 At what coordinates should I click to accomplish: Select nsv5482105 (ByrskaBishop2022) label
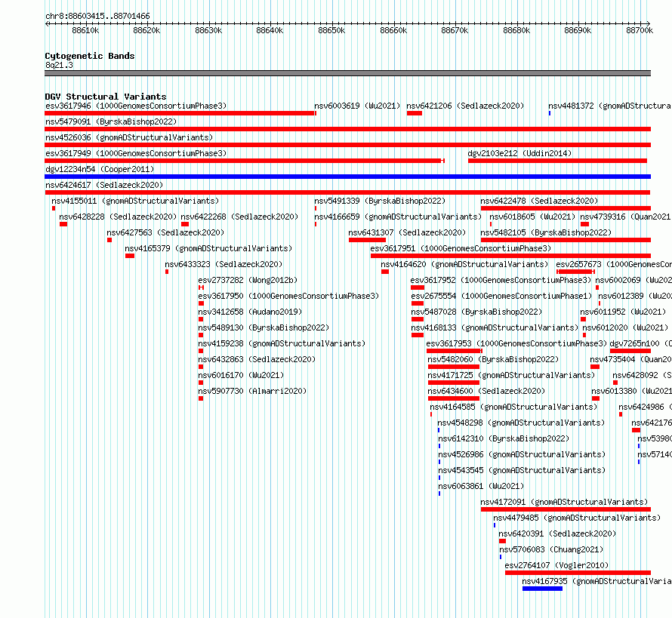546,232
